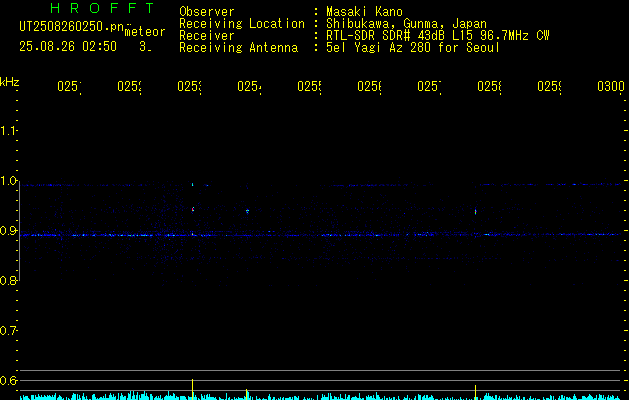Click the 0257 time axis label

tap(429, 86)
